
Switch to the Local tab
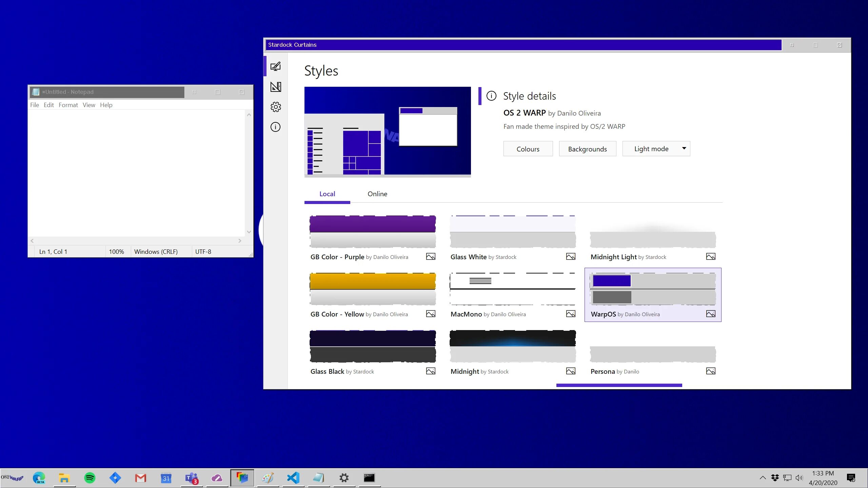pyautogui.click(x=327, y=194)
